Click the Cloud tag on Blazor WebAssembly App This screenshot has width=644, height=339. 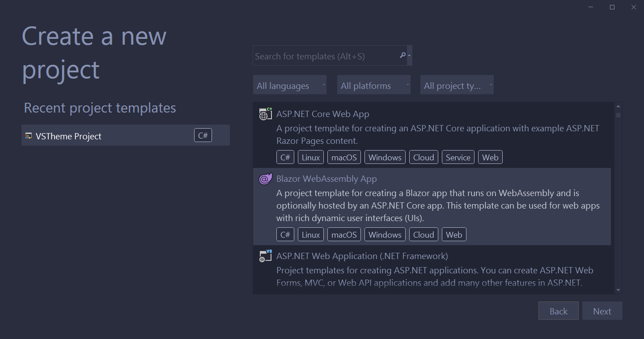click(x=423, y=234)
